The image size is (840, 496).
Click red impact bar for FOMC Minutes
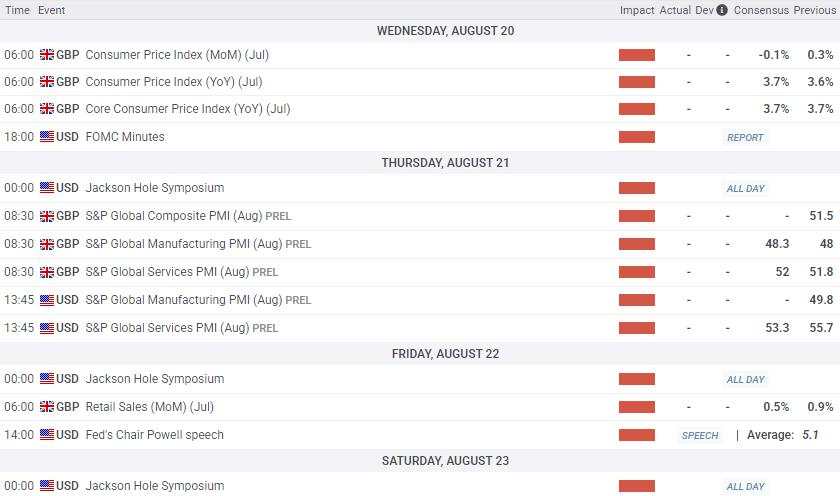point(637,137)
